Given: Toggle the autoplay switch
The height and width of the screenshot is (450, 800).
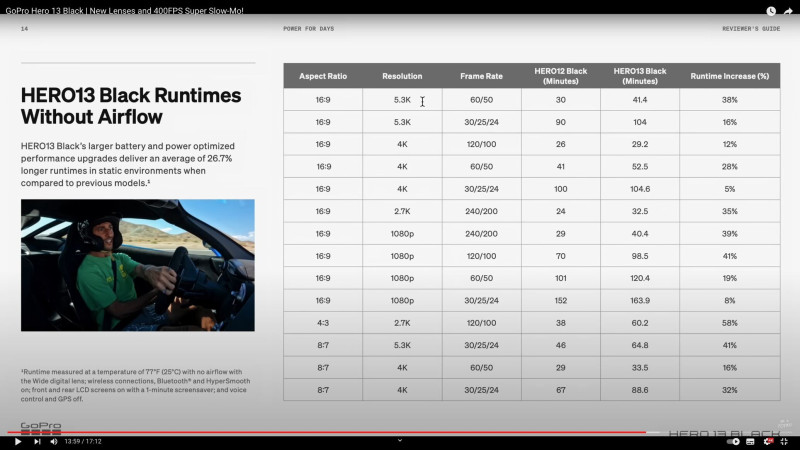Looking at the screenshot, I should [x=733, y=441].
